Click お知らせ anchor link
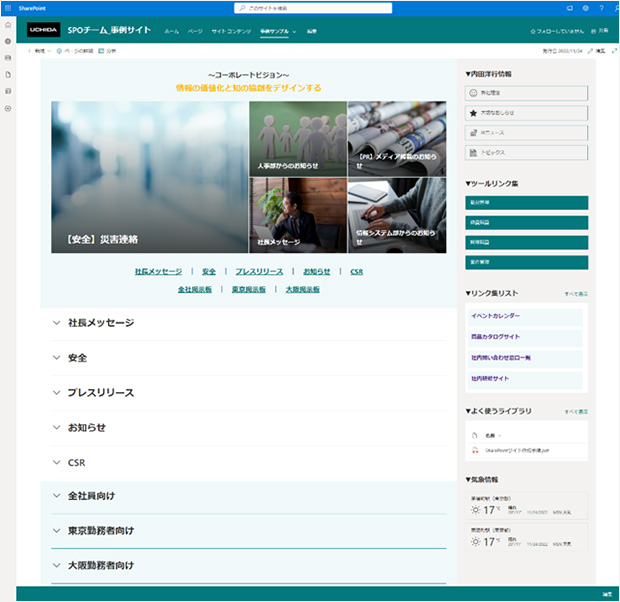This screenshot has width=620, height=602. pyautogui.click(x=317, y=271)
